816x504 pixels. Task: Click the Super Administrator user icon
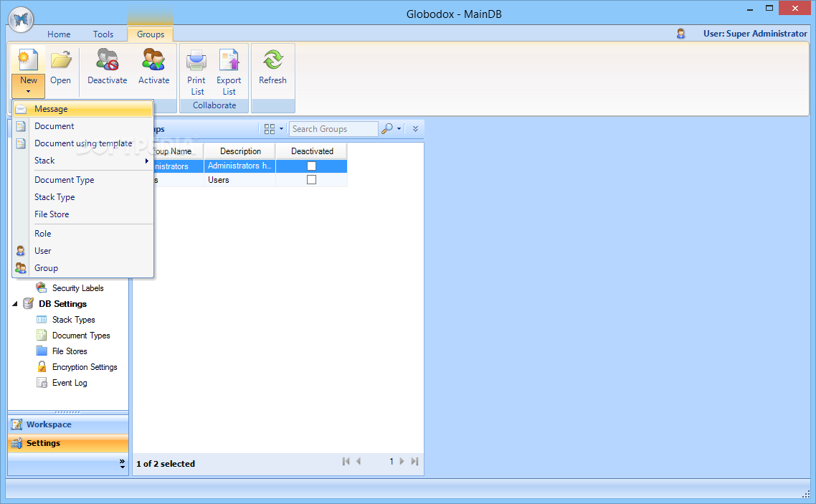(x=680, y=34)
